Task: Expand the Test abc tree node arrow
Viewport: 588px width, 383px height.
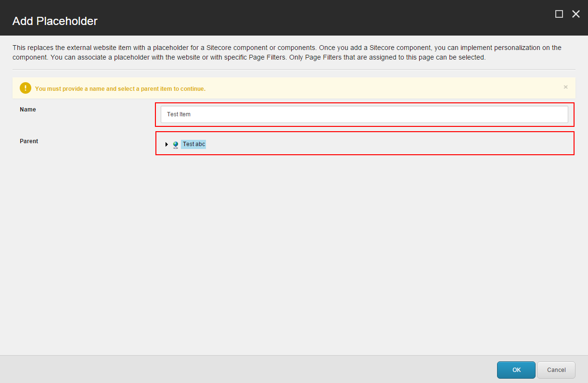Action: pos(166,145)
